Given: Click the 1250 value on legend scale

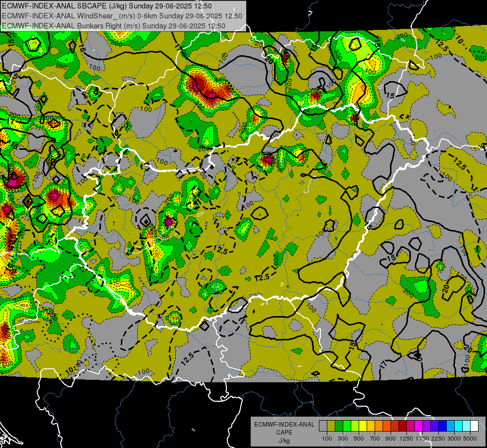Looking at the screenshot, I should (406, 439).
